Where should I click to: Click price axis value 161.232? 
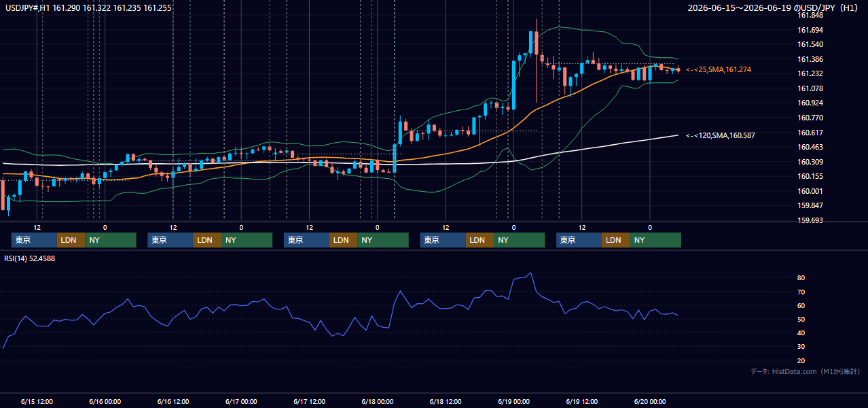810,73
